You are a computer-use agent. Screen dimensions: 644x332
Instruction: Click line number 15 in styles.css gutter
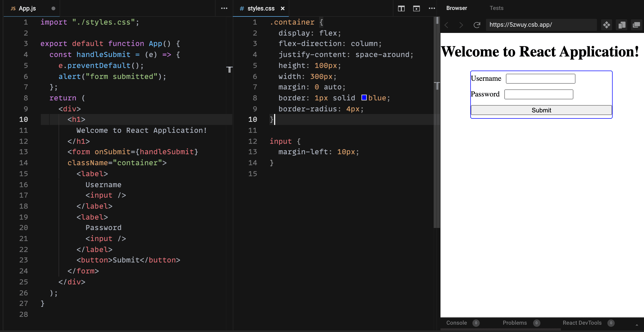[x=253, y=174]
